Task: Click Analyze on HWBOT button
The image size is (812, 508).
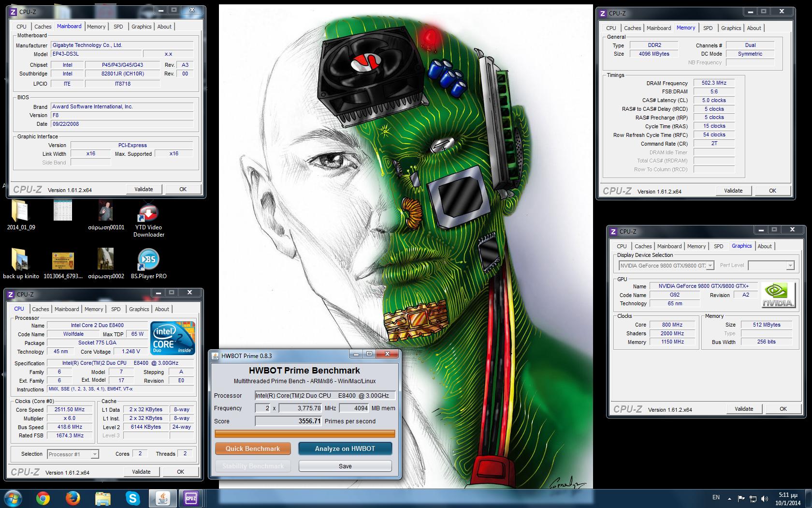Action: pos(345,448)
